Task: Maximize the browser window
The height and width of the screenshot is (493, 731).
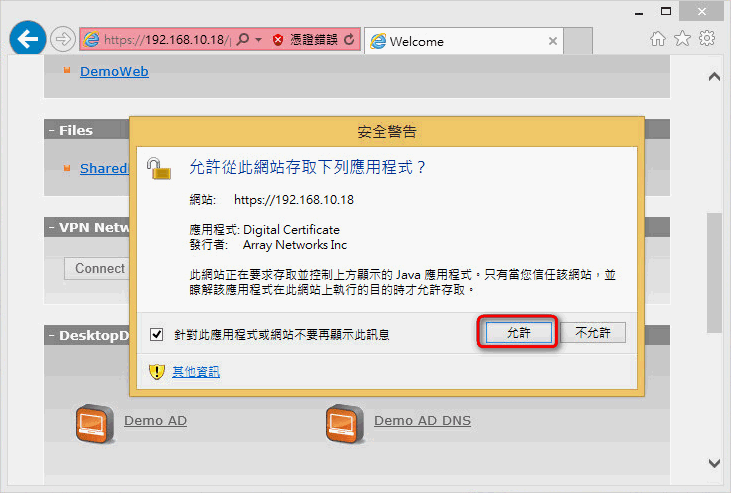Action: (666, 11)
